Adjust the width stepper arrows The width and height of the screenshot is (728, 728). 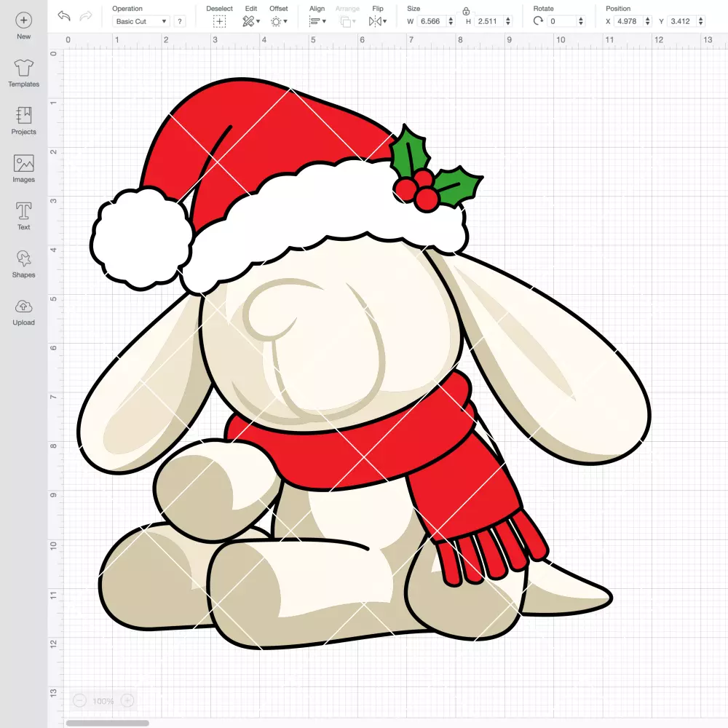pyautogui.click(x=451, y=21)
